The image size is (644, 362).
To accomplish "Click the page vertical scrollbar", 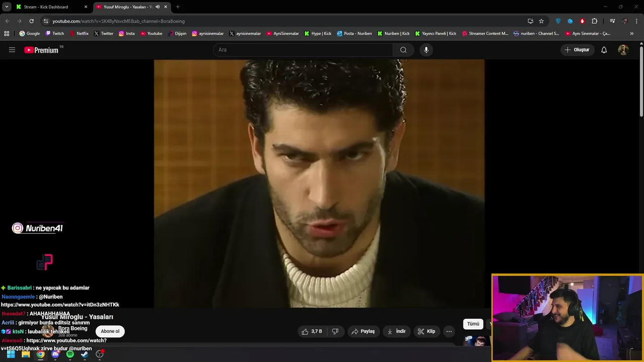I will click(641, 80).
